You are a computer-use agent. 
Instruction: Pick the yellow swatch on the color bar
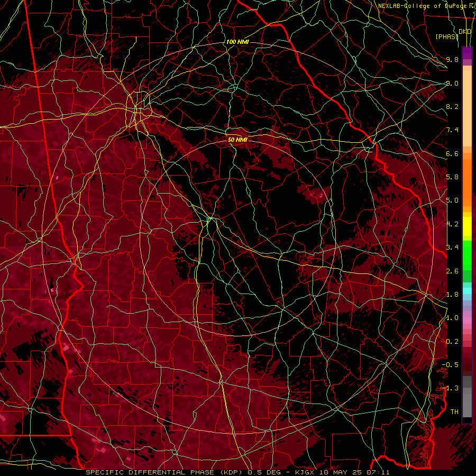pos(467,226)
